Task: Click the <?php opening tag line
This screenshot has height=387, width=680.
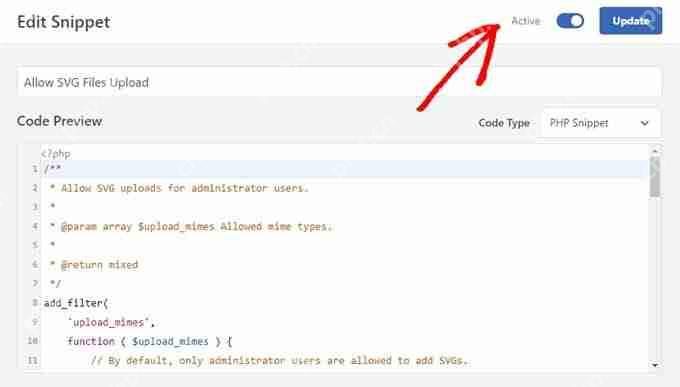Action: click(x=56, y=154)
